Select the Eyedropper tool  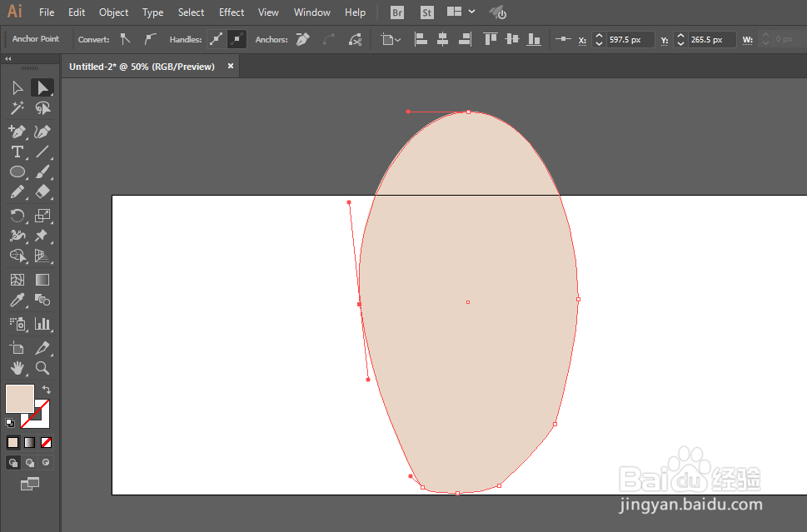(17, 300)
